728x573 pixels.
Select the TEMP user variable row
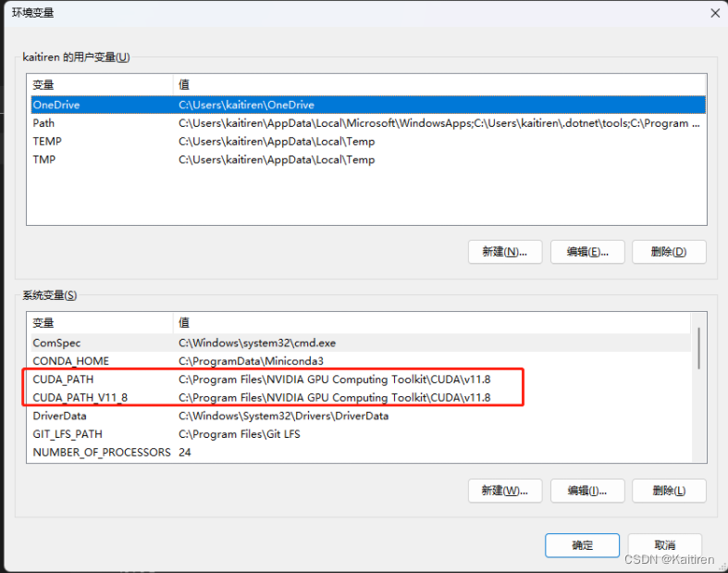(x=368, y=142)
